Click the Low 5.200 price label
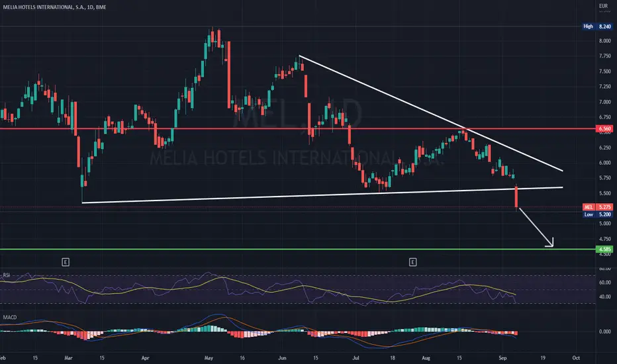 [x=597, y=214]
